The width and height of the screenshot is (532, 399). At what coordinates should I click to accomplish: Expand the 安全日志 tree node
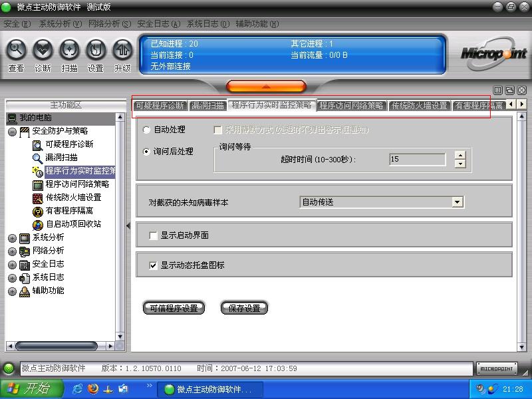(12, 265)
